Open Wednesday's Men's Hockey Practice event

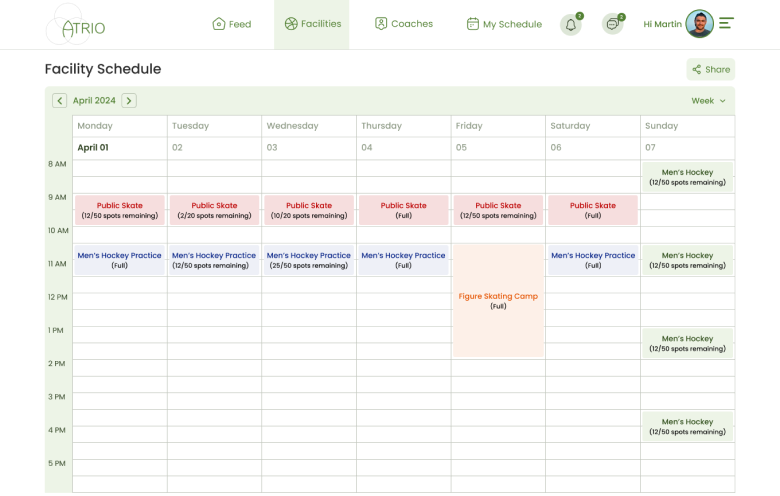tap(308, 260)
